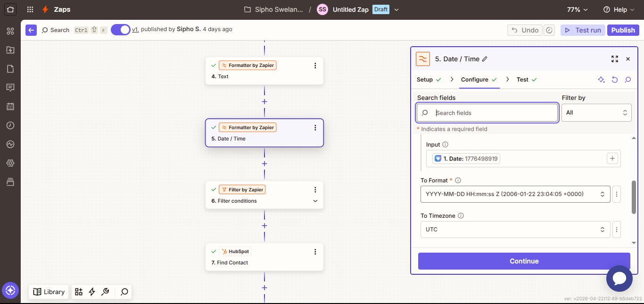644x304 pixels.
Task: Open To Timezone field options menu
Action: pos(617,230)
